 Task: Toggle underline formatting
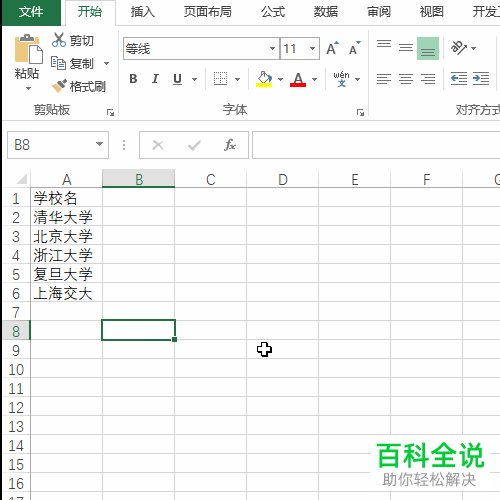coord(177,79)
